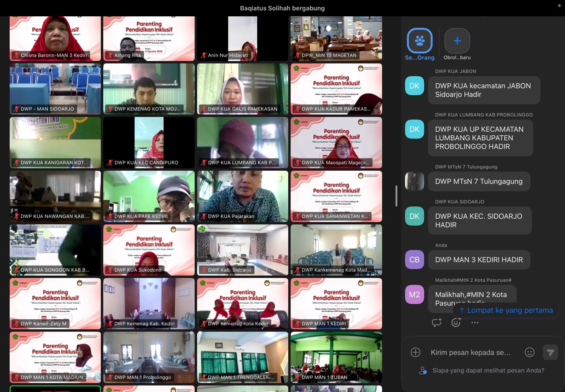Viewport: 565px width, 392px height.
Task: Select the DWP KUA Maospati Mageta... video tile
Action: 336,143
